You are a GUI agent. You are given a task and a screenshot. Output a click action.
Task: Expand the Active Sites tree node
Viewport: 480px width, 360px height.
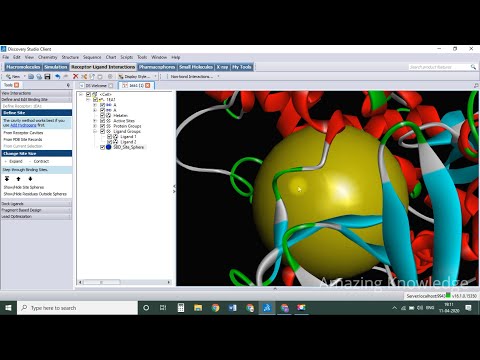[95, 121]
